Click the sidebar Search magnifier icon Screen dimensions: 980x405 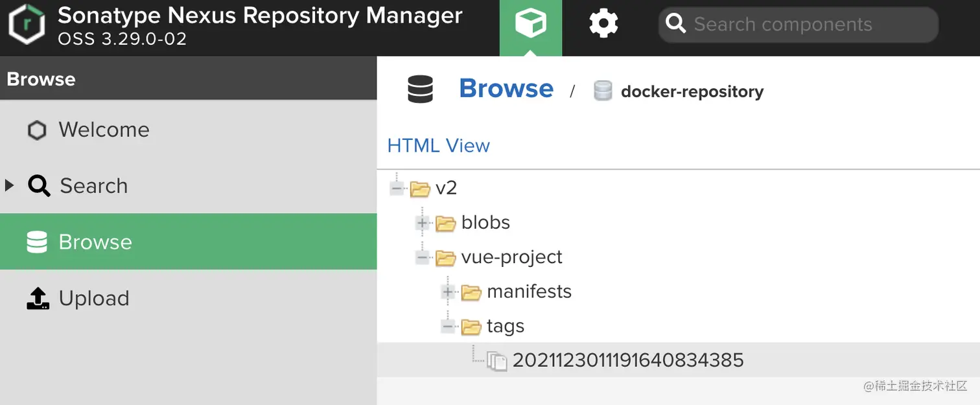click(x=39, y=186)
